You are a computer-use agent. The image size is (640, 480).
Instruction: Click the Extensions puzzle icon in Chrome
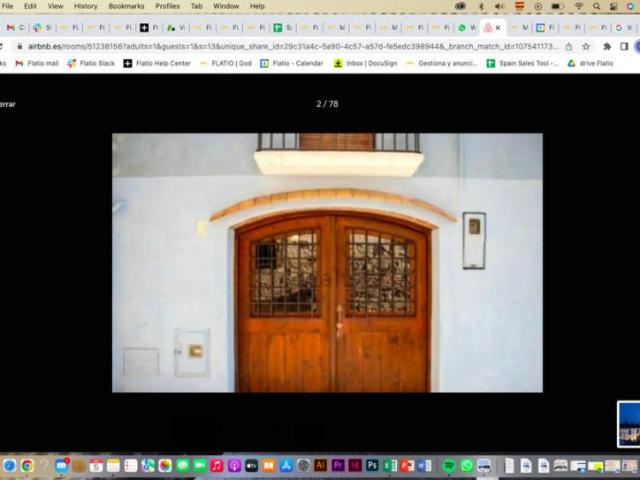click(x=606, y=46)
